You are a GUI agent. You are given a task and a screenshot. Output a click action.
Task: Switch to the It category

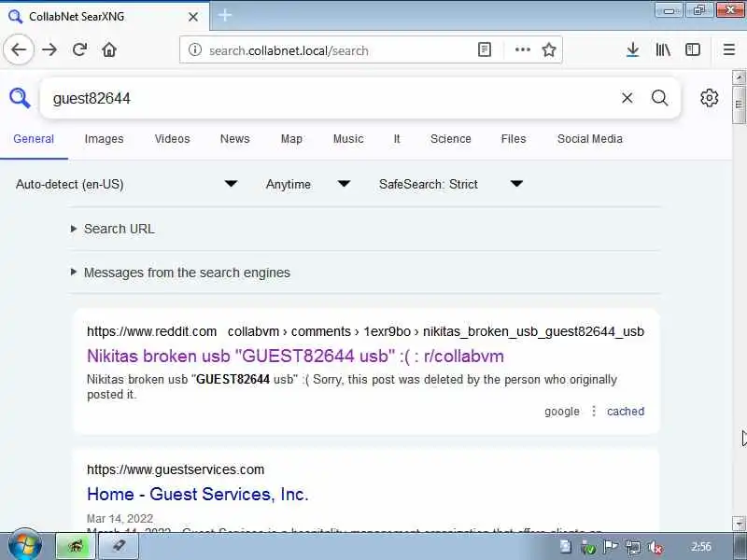pyautogui.click(x=397, y=138)
